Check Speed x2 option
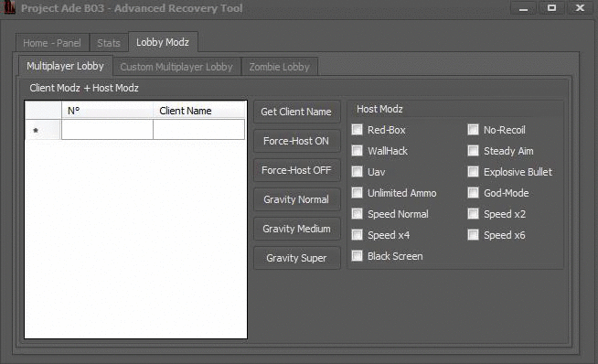Viewport: 598px width, 364px height. coord(473,214)
